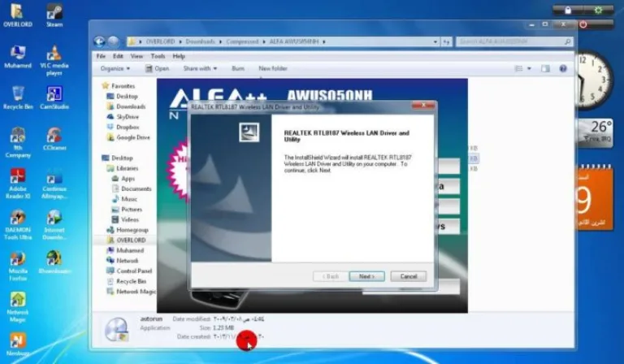
Task: Toggle the Explorer preview pane icon
Action: (545, 68)
